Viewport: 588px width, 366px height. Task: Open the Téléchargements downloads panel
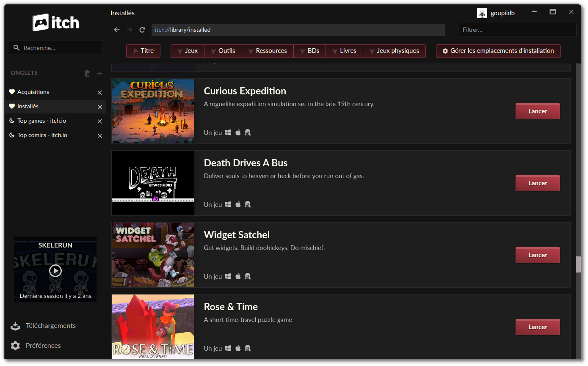[x=51, y=326]
